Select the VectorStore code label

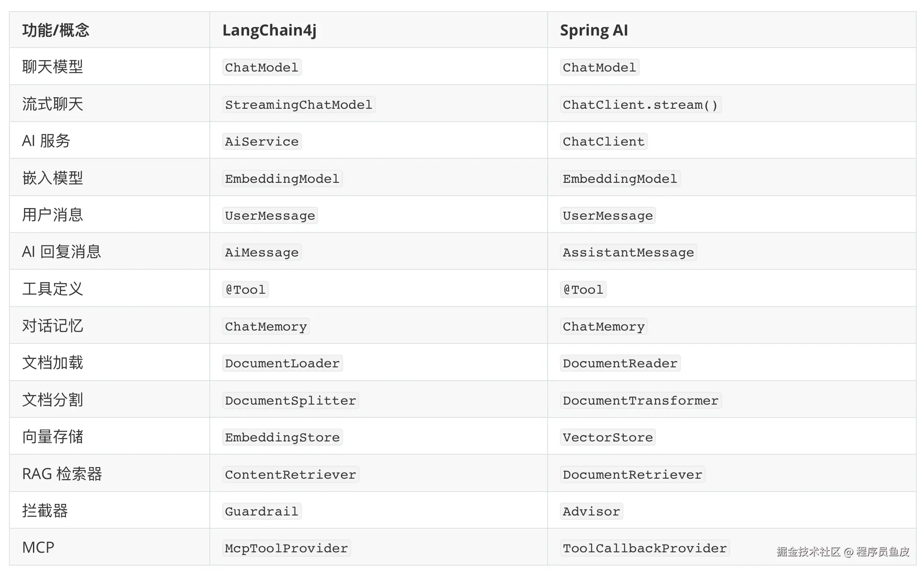pyautogui.click(x=608, y=438)
